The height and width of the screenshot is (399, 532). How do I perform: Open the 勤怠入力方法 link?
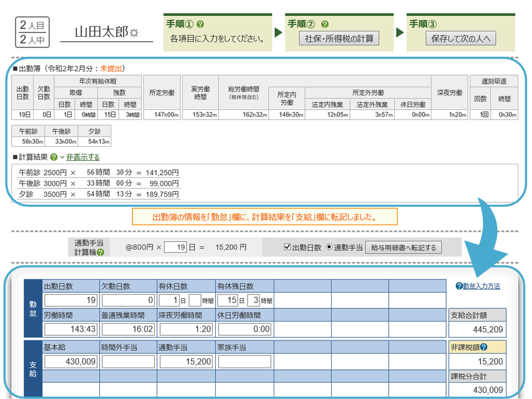pos(481,286)
